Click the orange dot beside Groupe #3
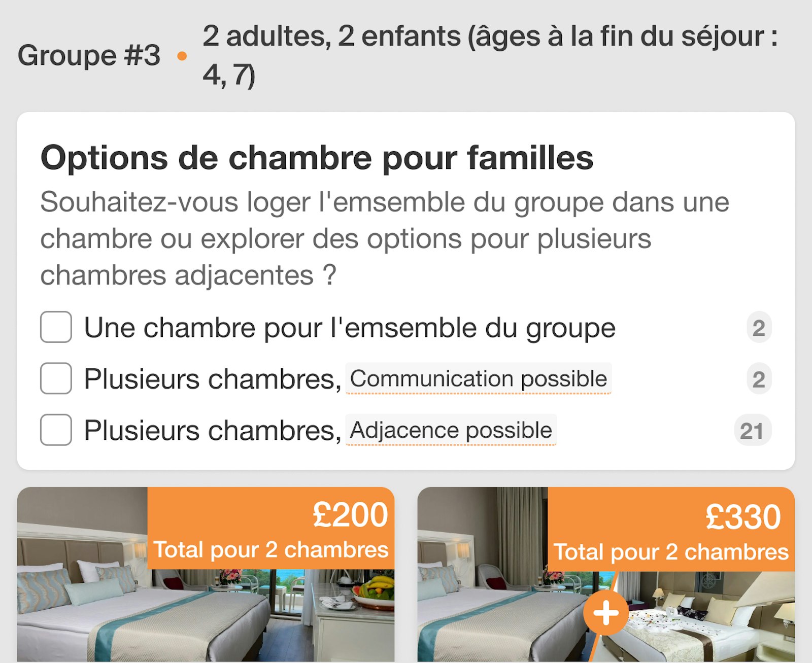This screenshot has width=812, height=663. [182, 56]
